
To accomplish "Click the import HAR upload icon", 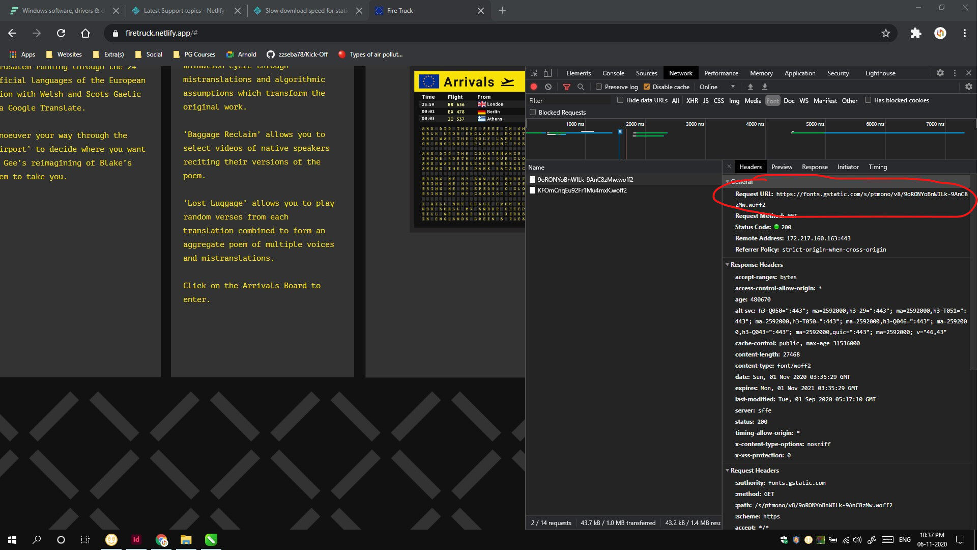I will [750, 87].
